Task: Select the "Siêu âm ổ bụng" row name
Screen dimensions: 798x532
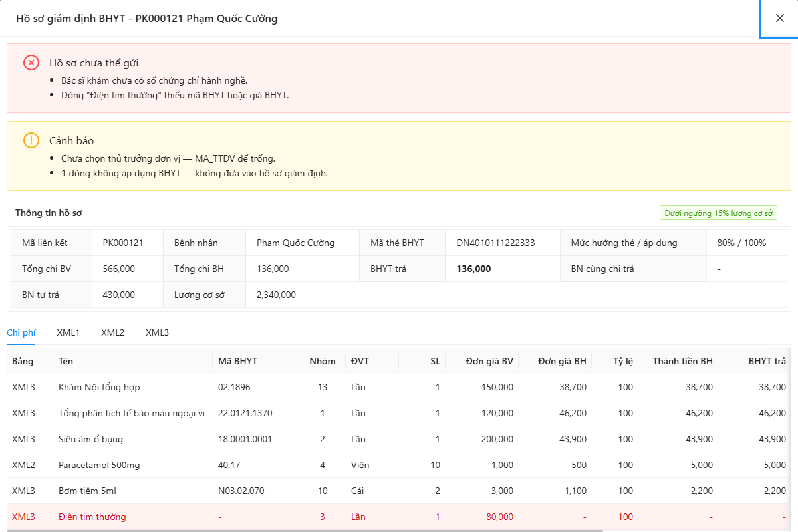Action: point(90,439)
